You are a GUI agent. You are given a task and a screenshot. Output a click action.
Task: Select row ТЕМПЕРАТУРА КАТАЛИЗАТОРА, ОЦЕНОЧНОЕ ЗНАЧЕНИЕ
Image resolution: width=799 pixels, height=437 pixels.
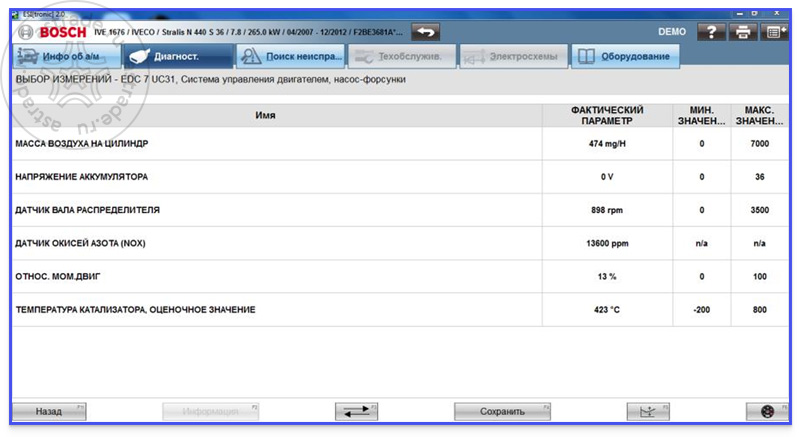[x=400, y=310]
